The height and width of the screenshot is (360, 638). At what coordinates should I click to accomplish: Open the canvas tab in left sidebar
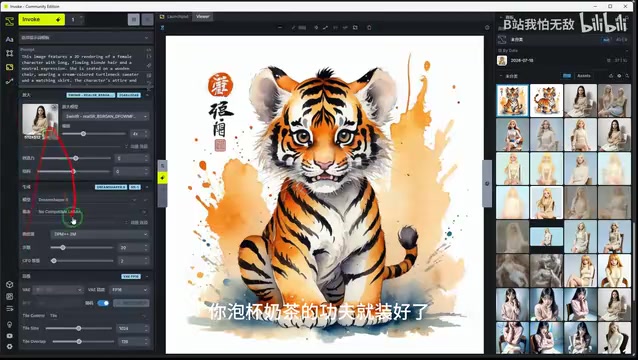coord(9,53)
